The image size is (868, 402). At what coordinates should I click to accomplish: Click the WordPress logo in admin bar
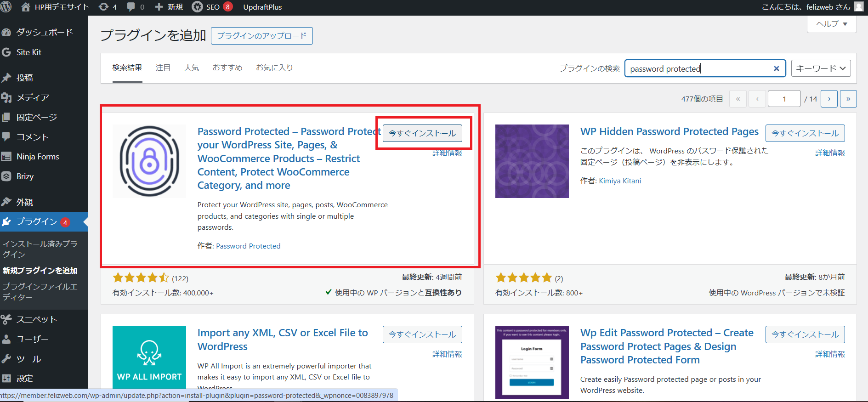(6, 7)
